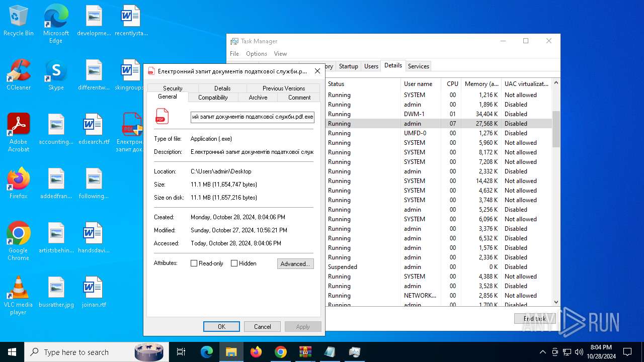The height and width of the screenshot is (362, 644).
Task: Select the NETWORK... user process row
Action: pos(439,296)
